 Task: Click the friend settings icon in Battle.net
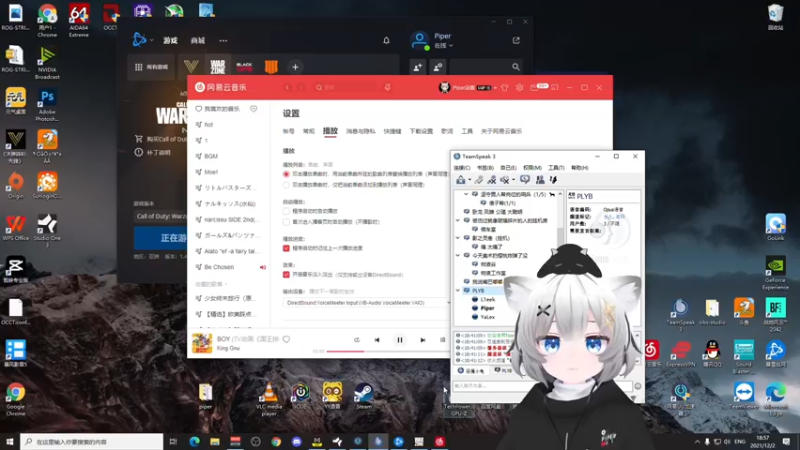(438, 67)
